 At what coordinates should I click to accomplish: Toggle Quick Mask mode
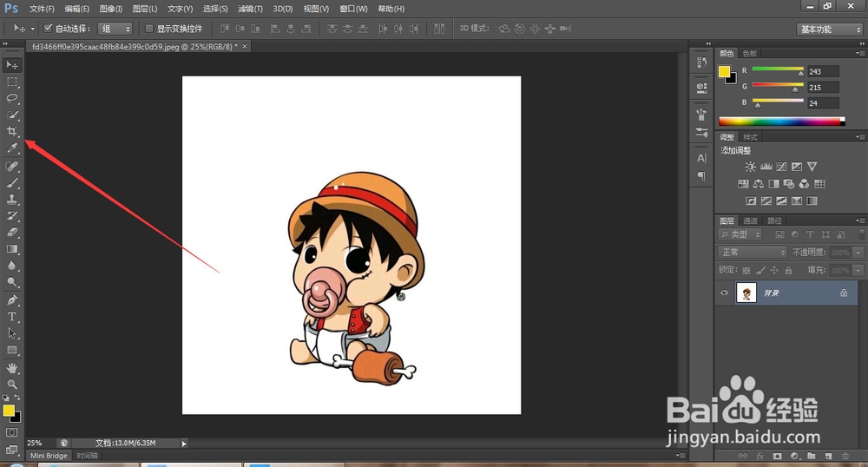tap(11, 432)
